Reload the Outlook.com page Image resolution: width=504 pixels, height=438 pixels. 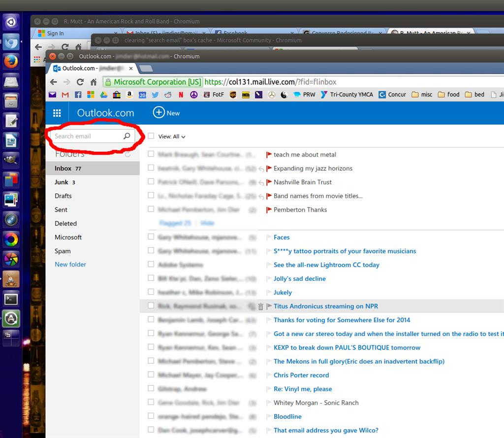(80, 82)
